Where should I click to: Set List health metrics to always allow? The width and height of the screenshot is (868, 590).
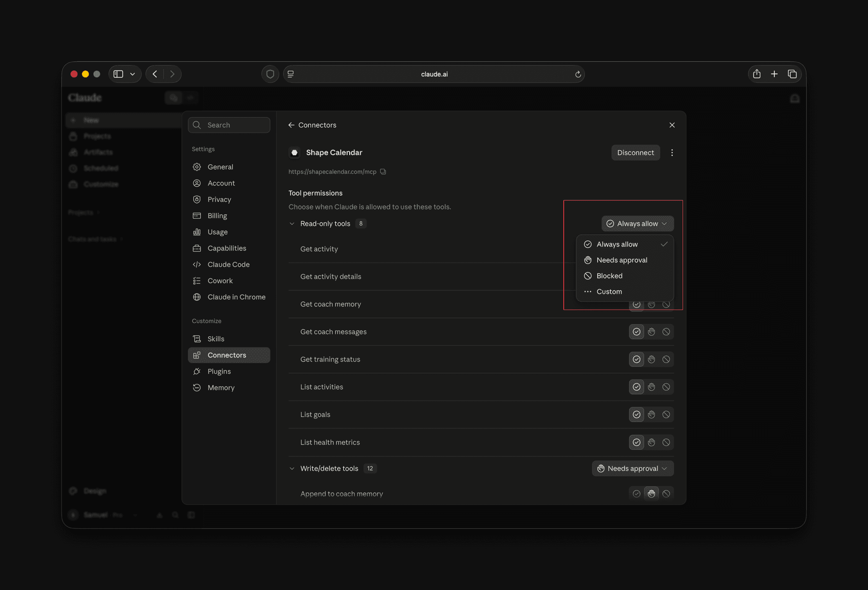click(x=637, y=442)
